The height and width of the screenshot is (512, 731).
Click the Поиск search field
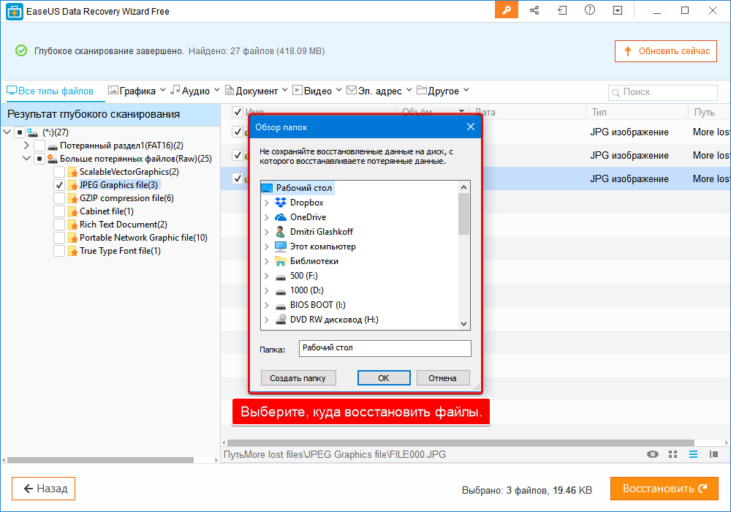click(x=662, y=92)
